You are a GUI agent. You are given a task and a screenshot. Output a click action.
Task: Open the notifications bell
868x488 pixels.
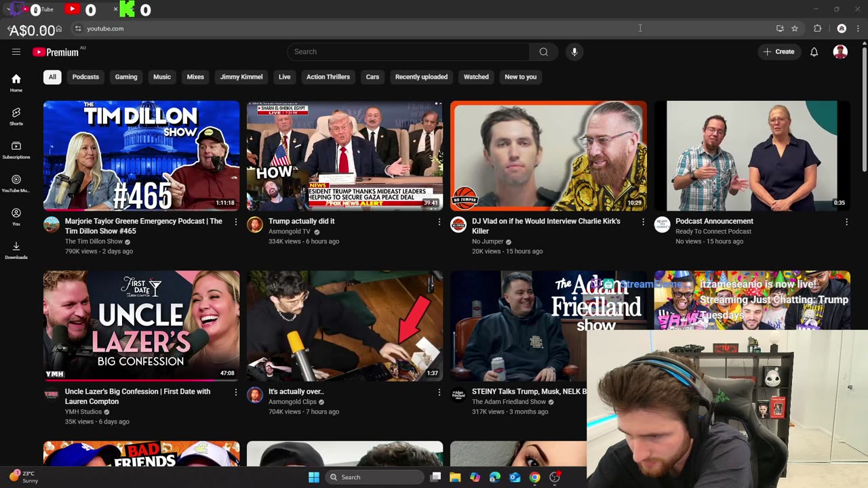tap(814, 52)
